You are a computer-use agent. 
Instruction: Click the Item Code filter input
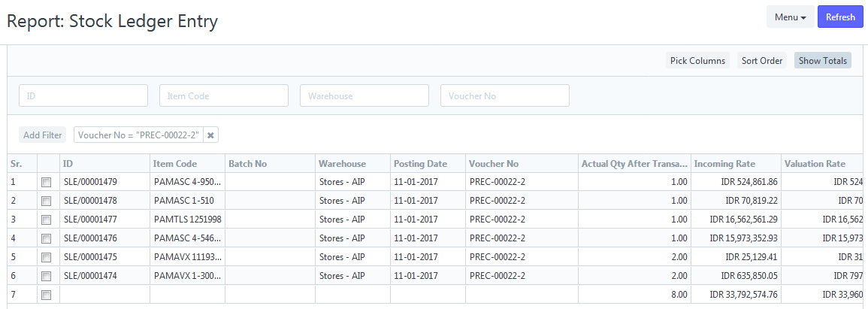coord(224,95)
